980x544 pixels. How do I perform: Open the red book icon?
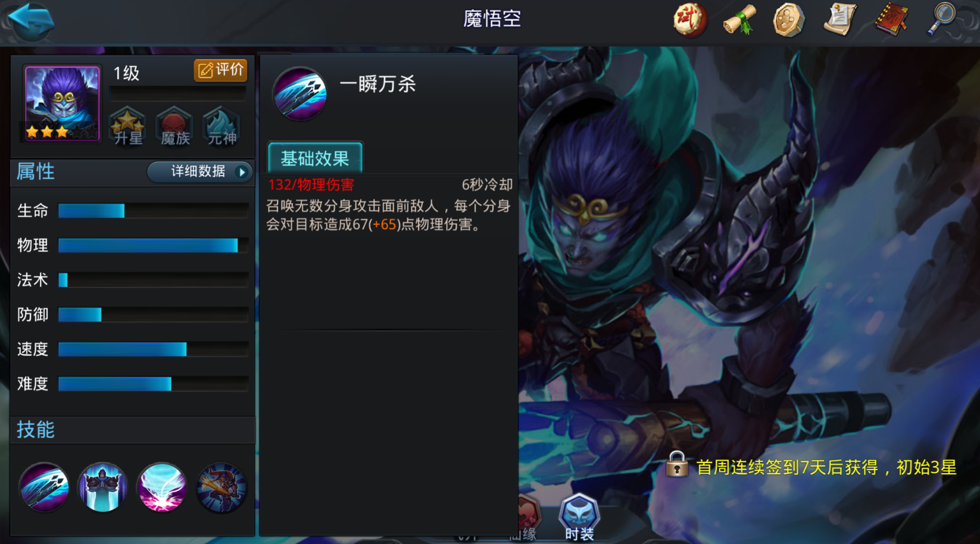tap(891, 20)
